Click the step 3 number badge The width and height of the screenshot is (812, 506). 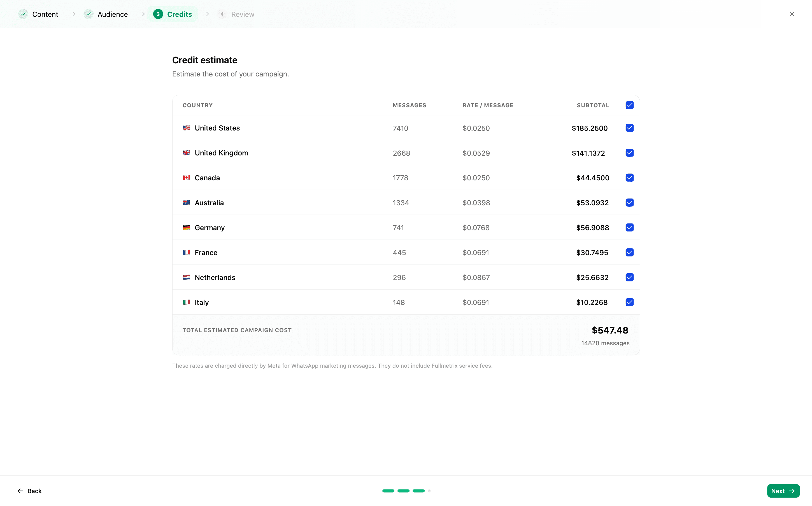coord(158,14)
